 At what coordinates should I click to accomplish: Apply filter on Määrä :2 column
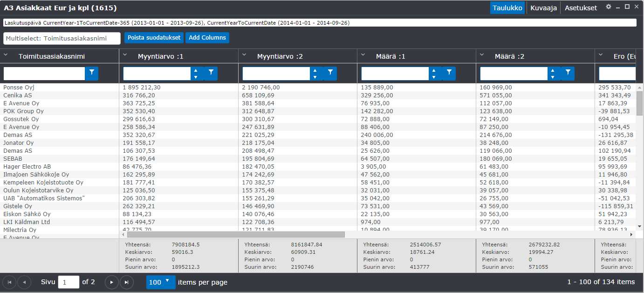coord(568,73)
